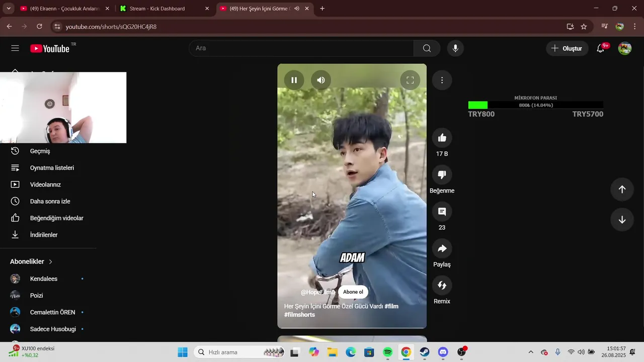Go to the previous Short with up arrow
The height and width of the screenshot is (362, 644).
point(622,189)
